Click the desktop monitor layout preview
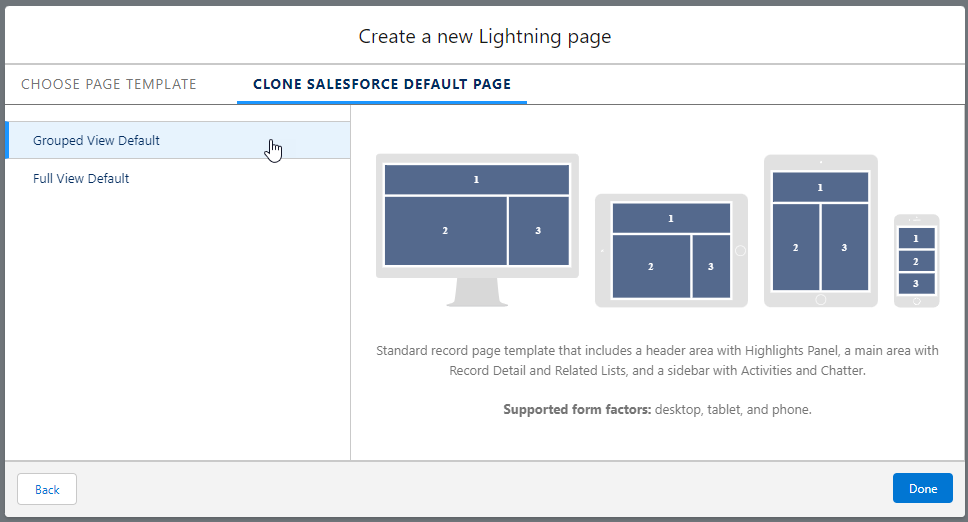 (477, 230)
